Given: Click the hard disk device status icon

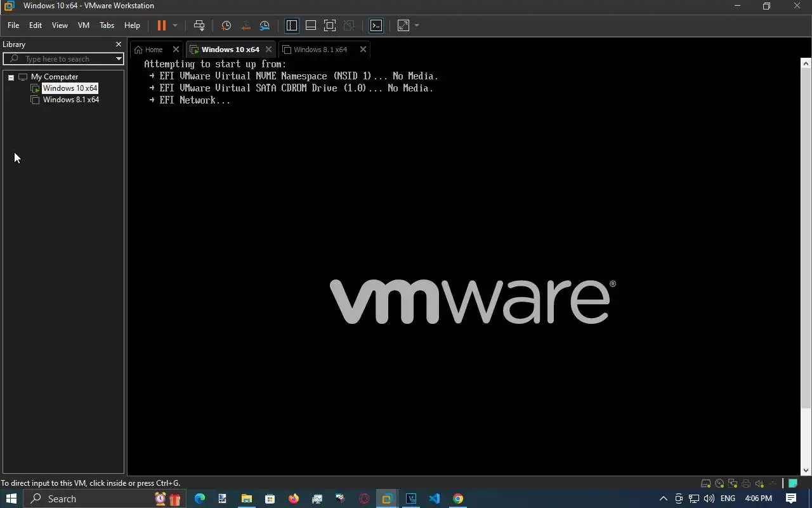Looking at the screenshot, I should click(x=705, y=484).
